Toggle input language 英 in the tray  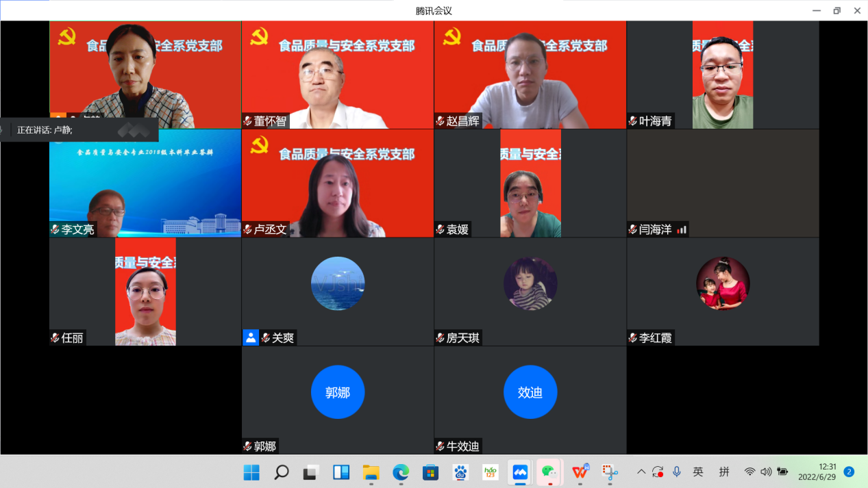coord(698,472)
